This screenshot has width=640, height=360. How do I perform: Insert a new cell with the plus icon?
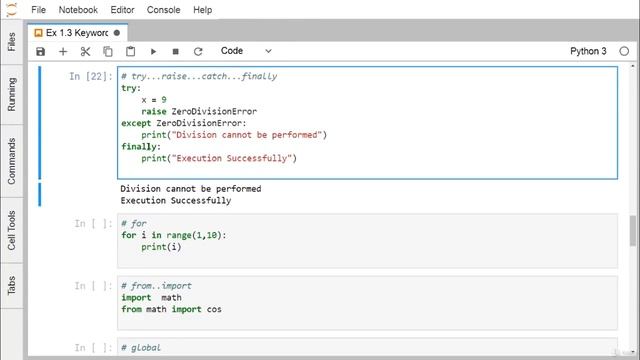pos(63,51)
